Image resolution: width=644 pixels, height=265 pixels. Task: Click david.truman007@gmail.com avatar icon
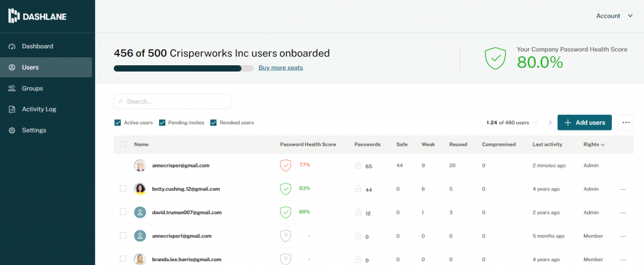coord(140,212)
